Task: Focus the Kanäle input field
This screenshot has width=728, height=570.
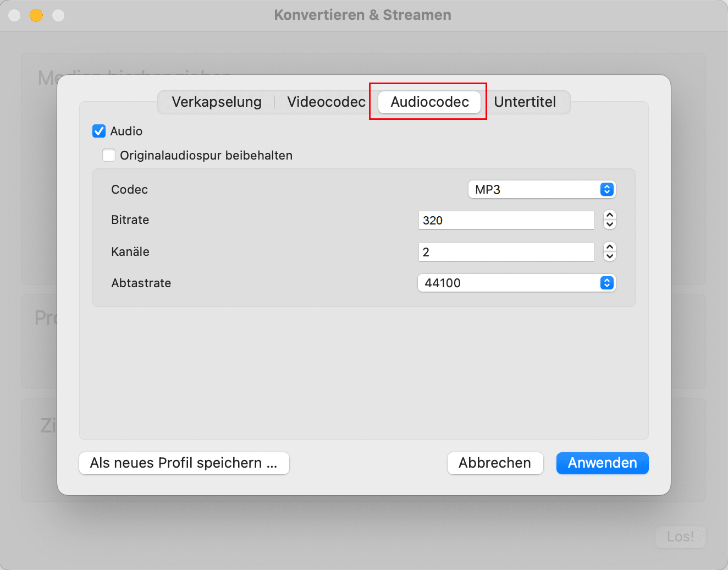Action: [x=506, y=252]
